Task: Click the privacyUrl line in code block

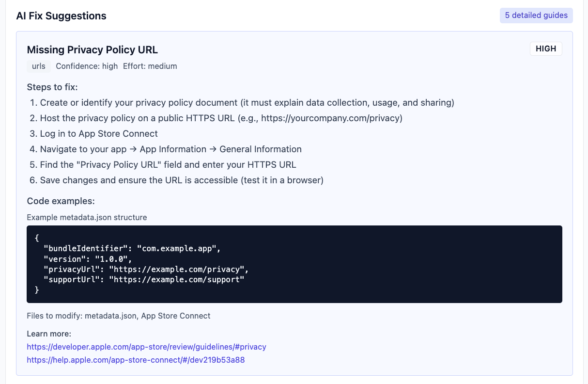Action: coord(146,269)
